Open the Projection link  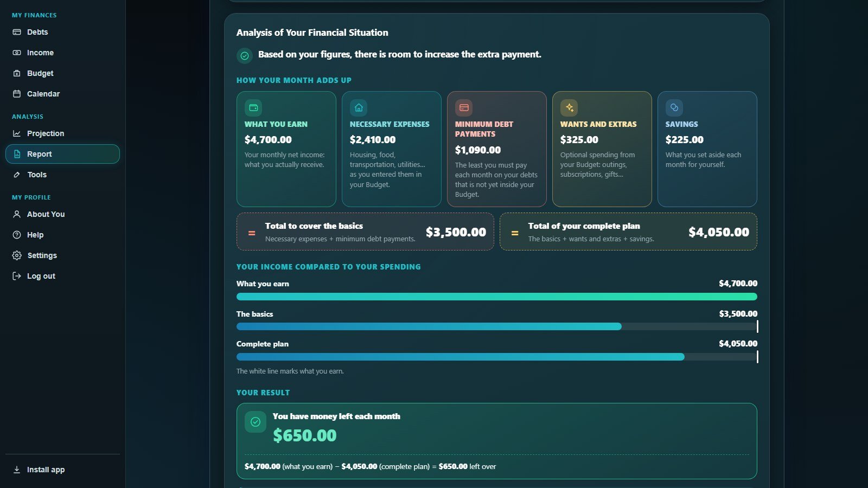(62, 133)
